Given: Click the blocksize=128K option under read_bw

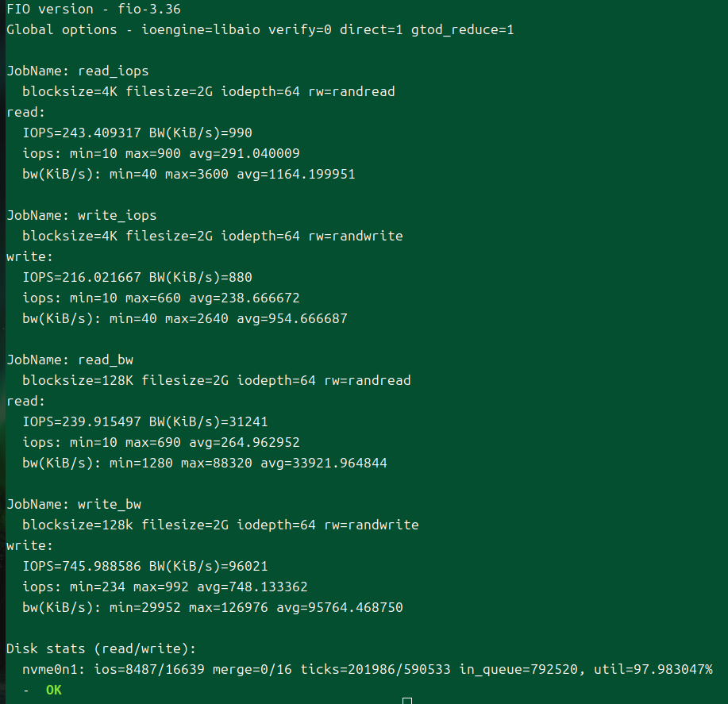Looking at the screenshot, I should pyautogui.click(x=78, y=380).
